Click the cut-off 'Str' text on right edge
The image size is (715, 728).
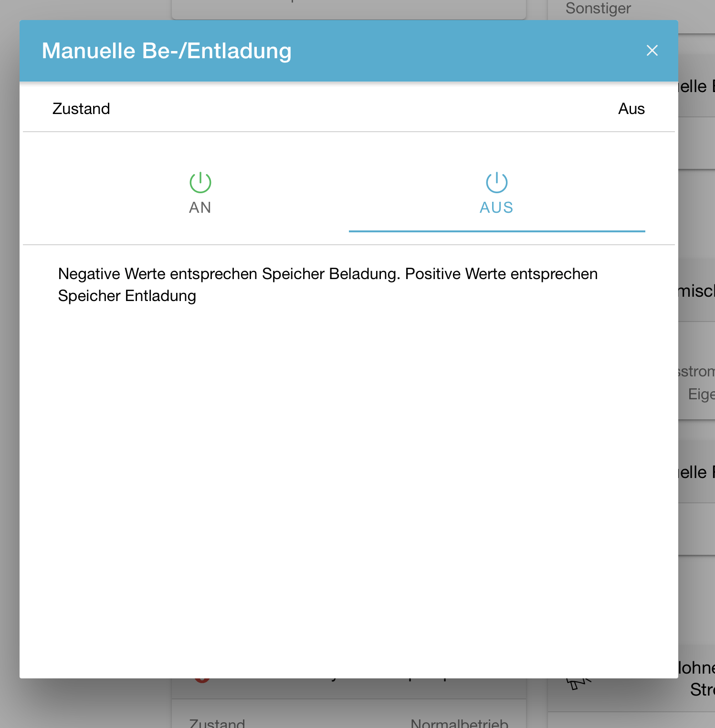702,689
